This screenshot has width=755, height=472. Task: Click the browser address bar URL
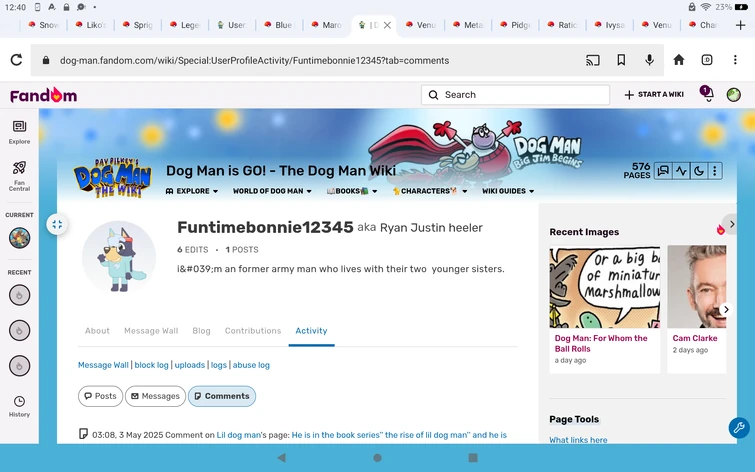pyautogui.click(x=254, y=60)
